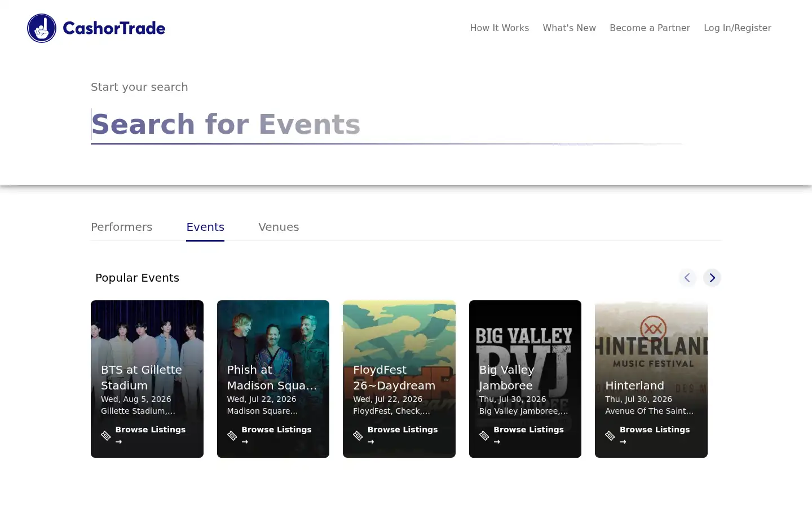Click the 'BTS at Gillette Stadium' title
Screen dimensions: 812x508
click(x=142, y=378)
